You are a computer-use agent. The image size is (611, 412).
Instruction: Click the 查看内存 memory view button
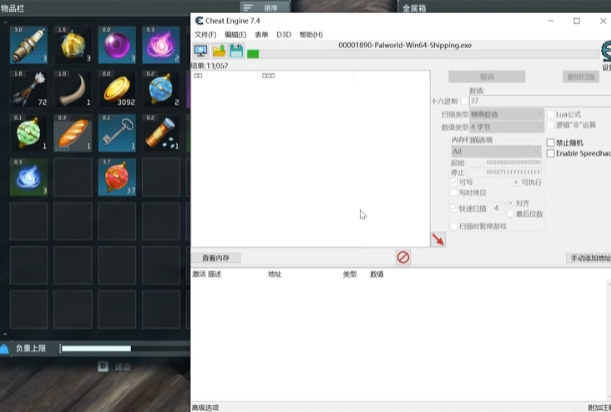coord(215,258)
